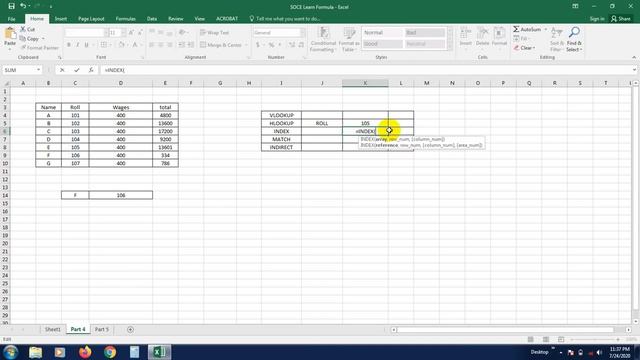
Task: Click the accounting dollar format icon
Action: click(x=258, y=45)
